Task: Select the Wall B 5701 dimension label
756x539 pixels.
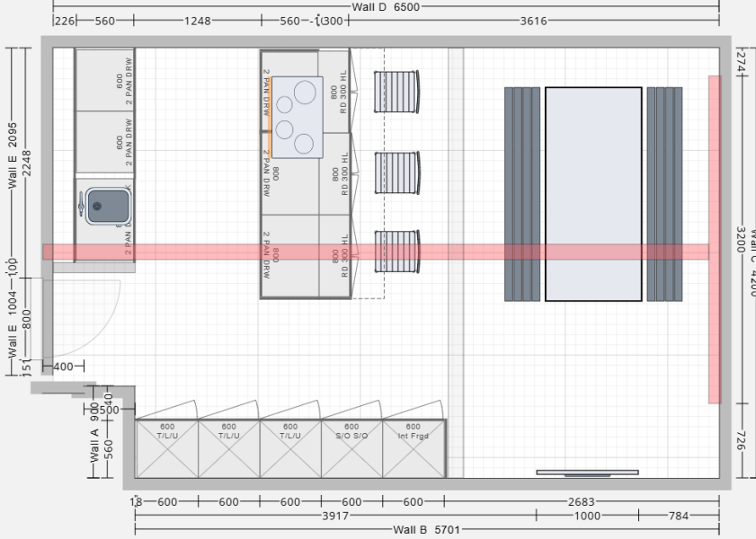Action: pyautogui.click(x=427, y=528)
